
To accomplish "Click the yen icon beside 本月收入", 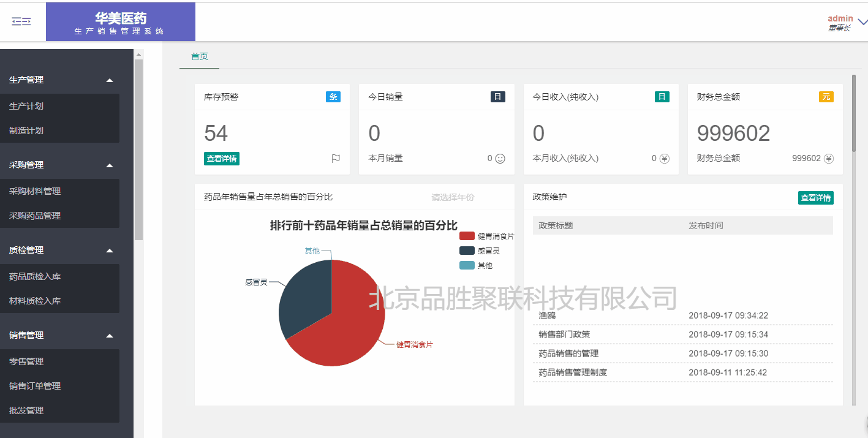I will [x=664, y=159].
